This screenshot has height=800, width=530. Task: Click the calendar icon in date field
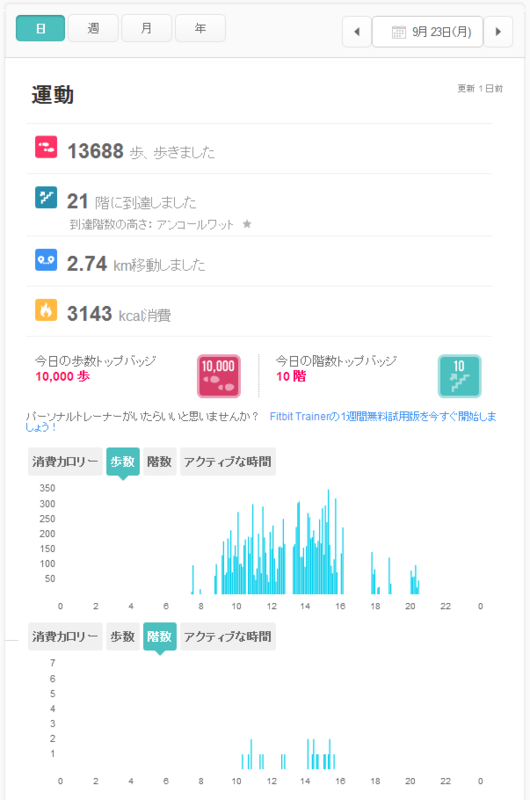coord(398,32)
